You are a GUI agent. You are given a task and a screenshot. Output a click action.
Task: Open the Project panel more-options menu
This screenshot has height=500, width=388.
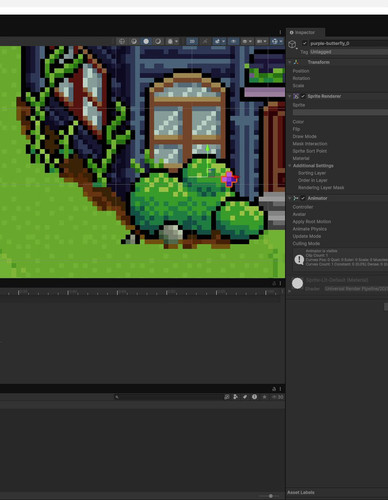(280, 389)
